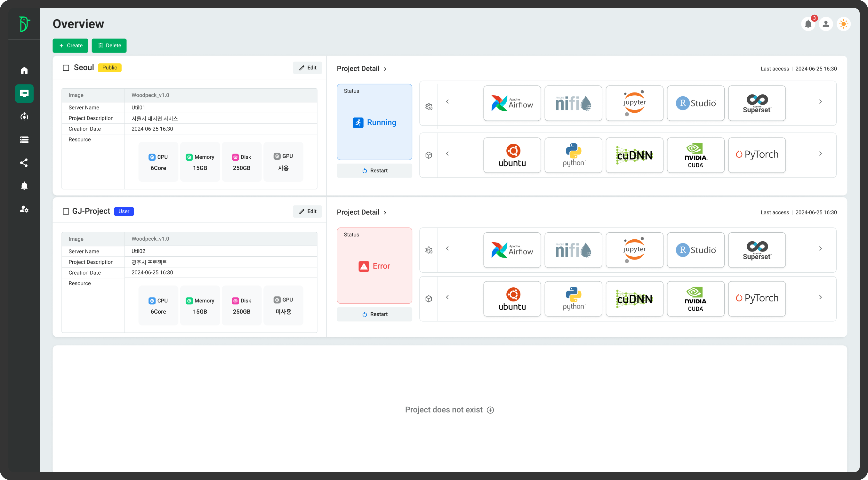Restart the Running Seoul project
This screenshot has height=480, width=868.
point(374,171)
